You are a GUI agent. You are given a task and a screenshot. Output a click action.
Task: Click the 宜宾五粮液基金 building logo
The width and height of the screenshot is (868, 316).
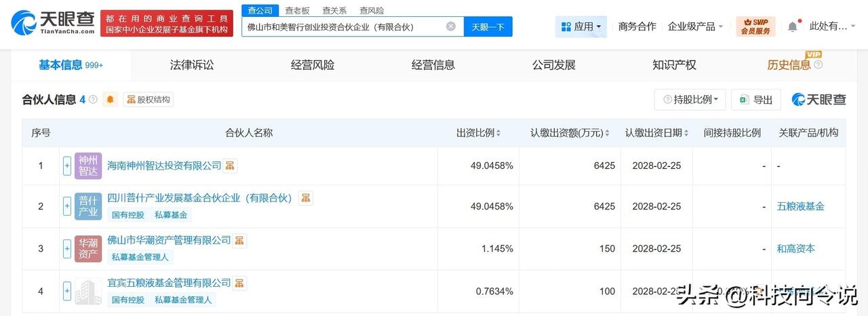tap(88, 291)
